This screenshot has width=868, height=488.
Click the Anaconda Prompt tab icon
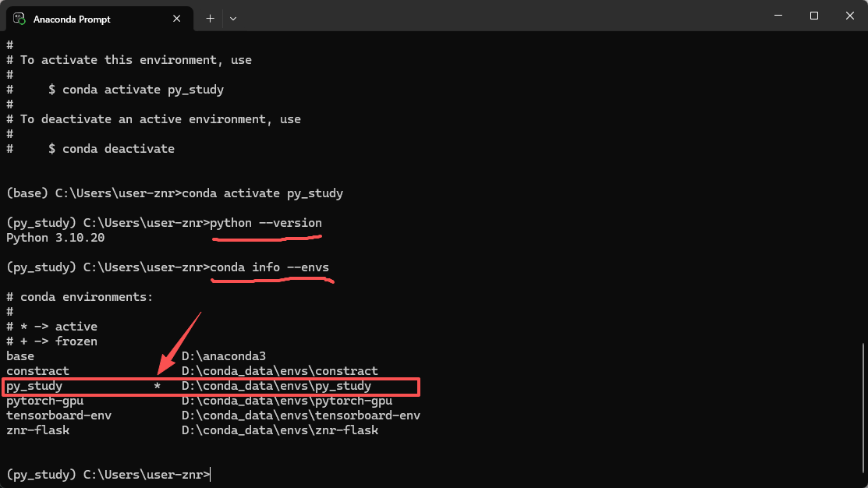(19, 19)
